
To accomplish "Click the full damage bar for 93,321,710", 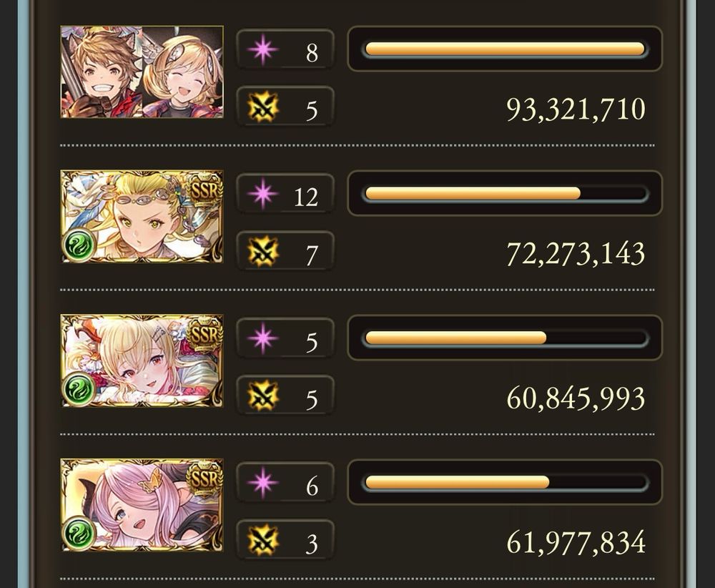I will (x=505, y=49).
